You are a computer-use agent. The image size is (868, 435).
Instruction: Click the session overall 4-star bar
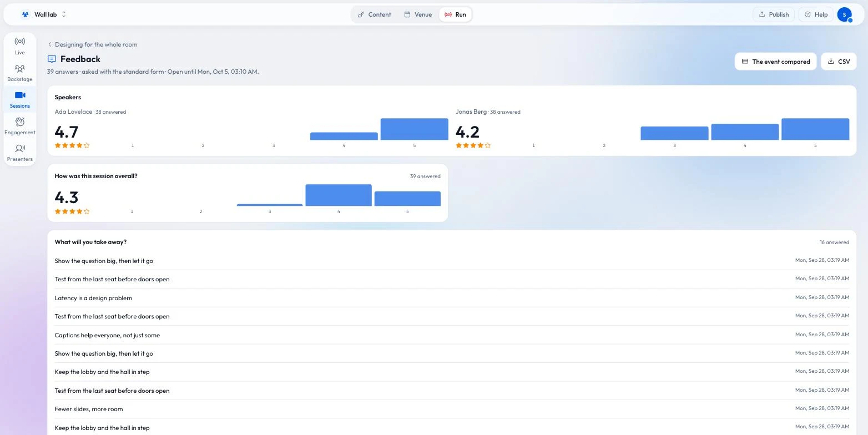[x=339, y=195]
